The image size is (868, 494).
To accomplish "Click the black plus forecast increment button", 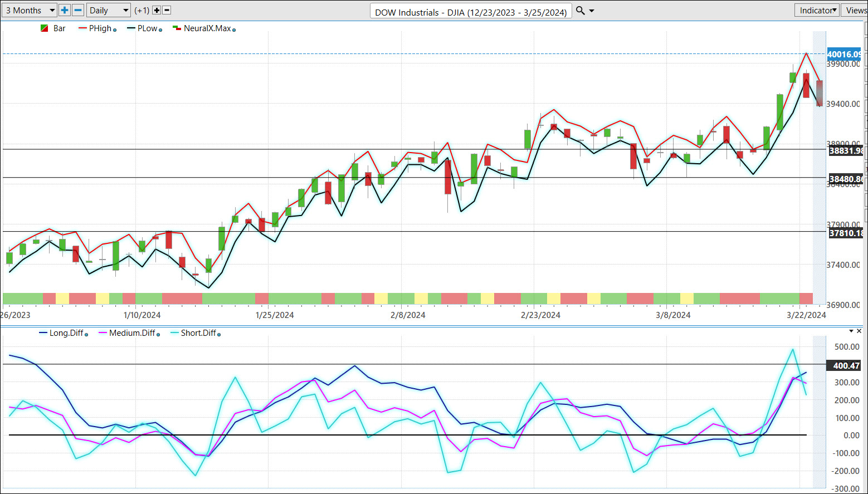I will coord(157,11).
